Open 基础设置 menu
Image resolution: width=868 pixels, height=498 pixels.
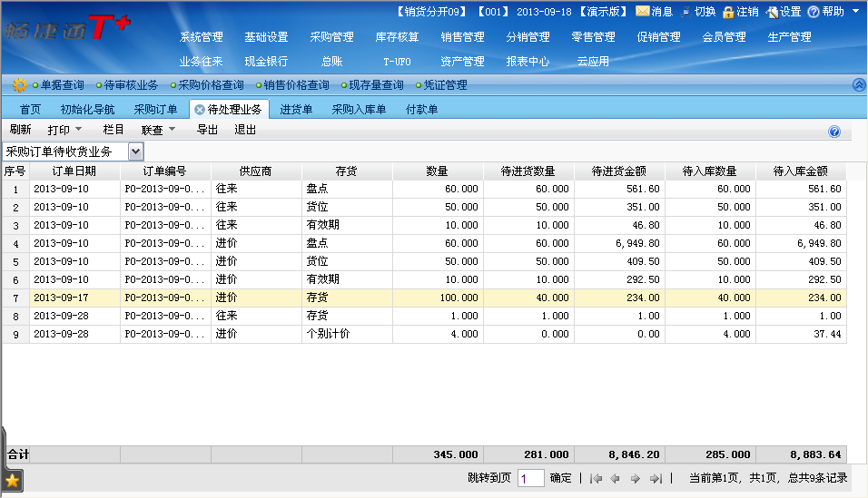[x=266, y=37]
